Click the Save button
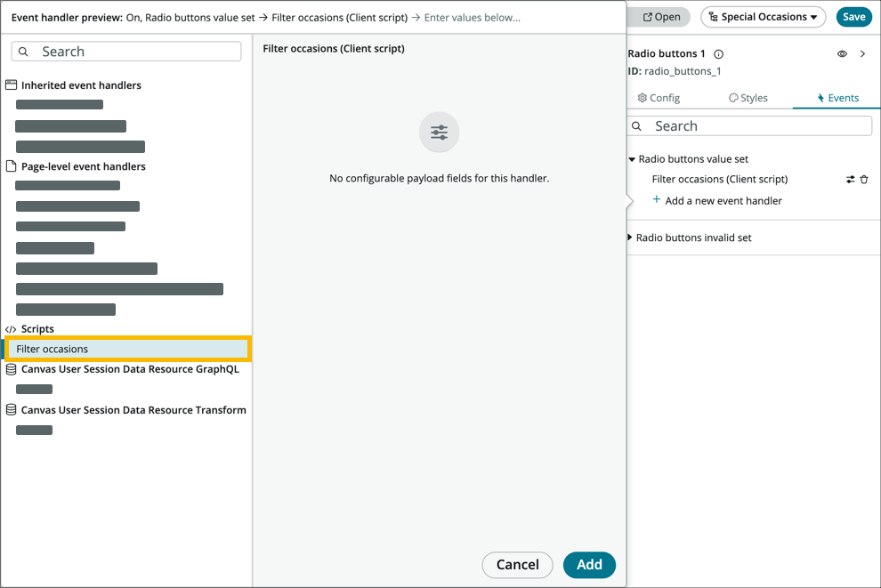This screenshot has height=588, width=881. coord(853,16)
